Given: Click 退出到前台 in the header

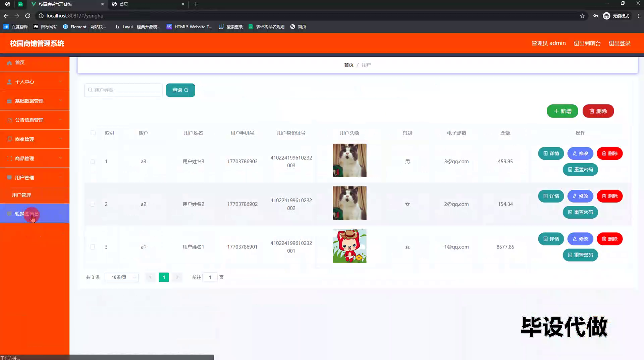Looking at the screenshot, I should coord(587,43).
